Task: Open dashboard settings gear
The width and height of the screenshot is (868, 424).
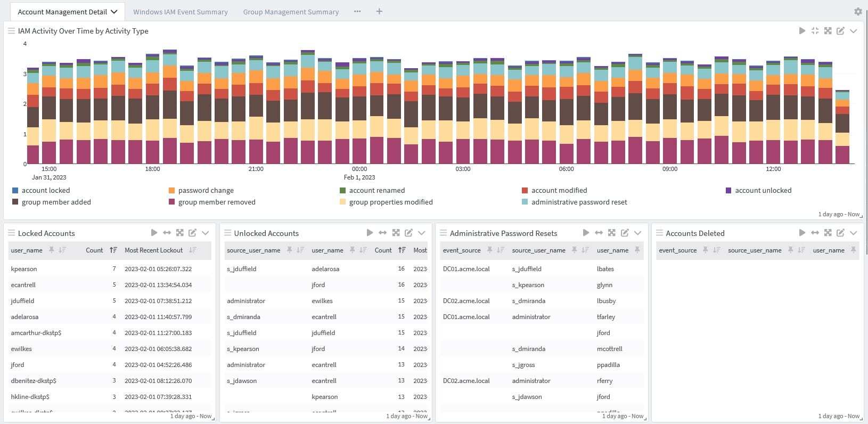Action: pyautogui.click(x=858, y=12)
